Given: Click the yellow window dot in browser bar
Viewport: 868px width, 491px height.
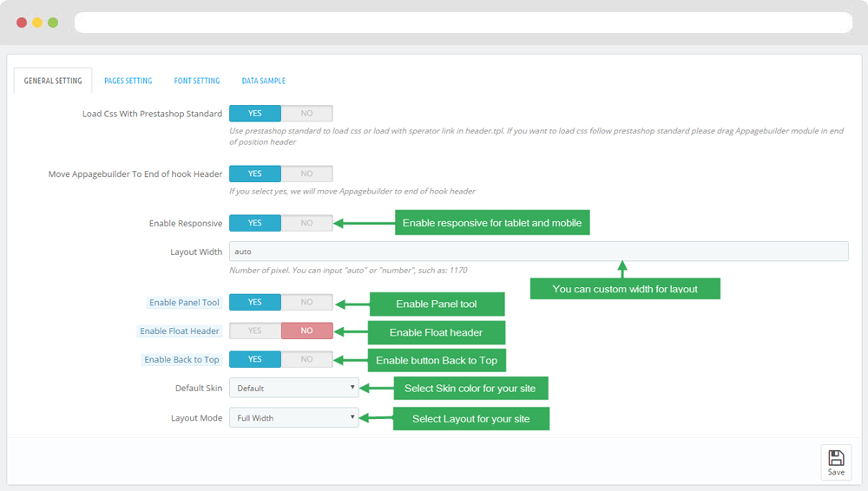Looking at the screenshot, I should click(37, 23).
